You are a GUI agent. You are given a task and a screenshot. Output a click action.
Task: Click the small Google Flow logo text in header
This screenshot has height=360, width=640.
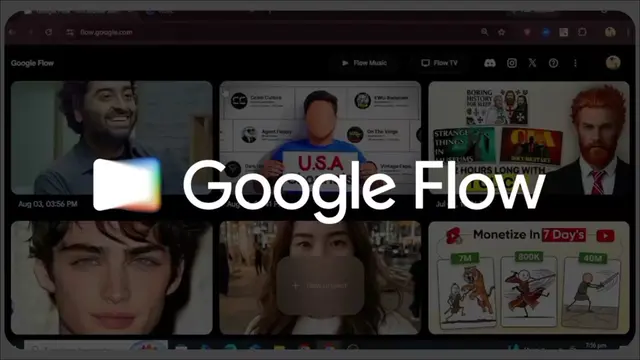[32, 63]
